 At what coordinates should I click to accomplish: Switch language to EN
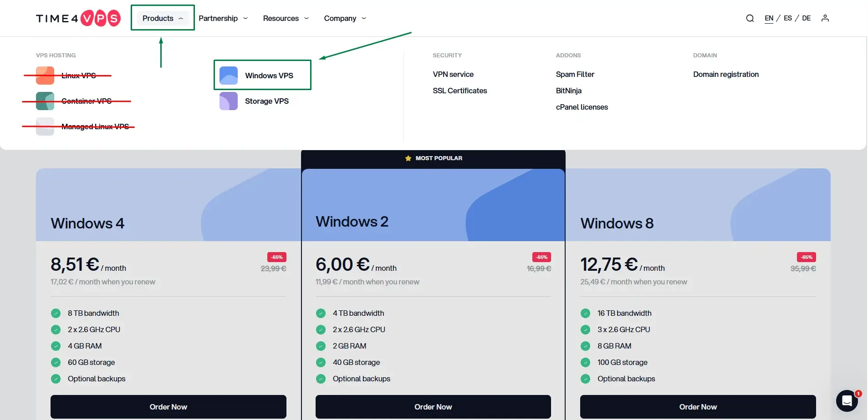[769, 18]
